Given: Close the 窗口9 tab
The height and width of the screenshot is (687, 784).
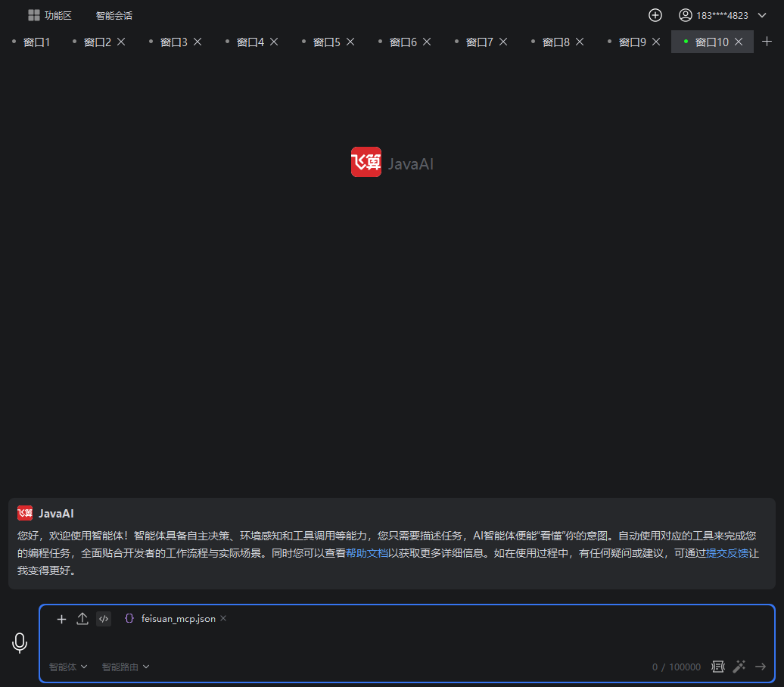Looking at the screenshot, I should (x=656, y=42).
